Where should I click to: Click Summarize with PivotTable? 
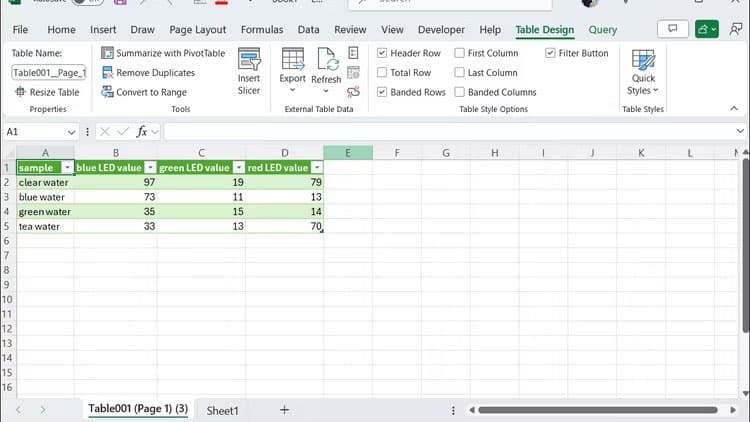coord(162,53)
